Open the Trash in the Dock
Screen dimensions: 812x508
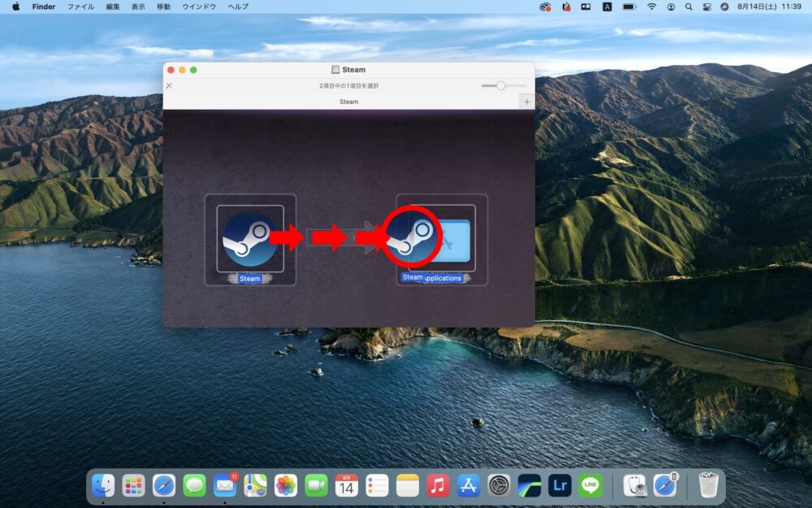(x=708, y=486)
